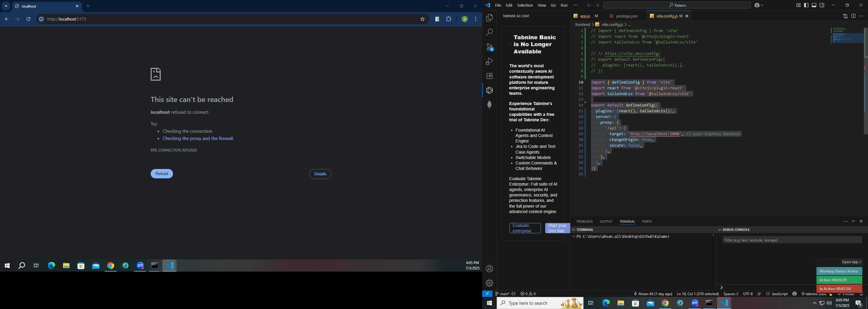Open Chrome's tab search dropdown arrow
The height and width of the screenshot is (309, 868).
tap(6, 6)
